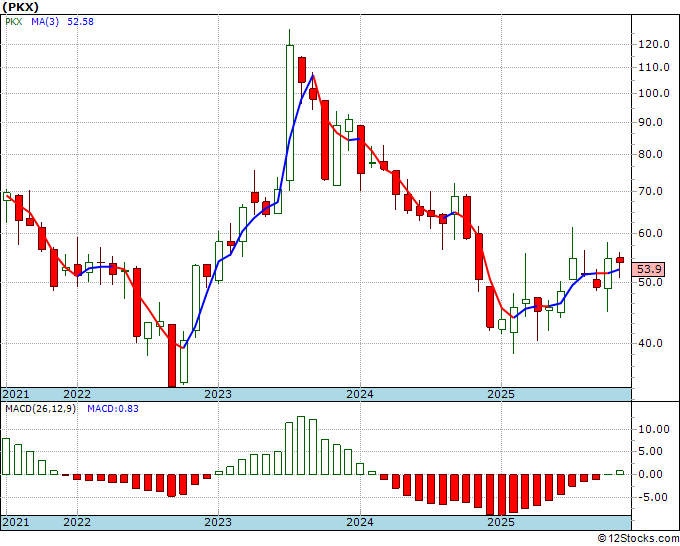Viewport: 680px width, 546px height.
Task: Click the 80.0 price axis label
Action: point(651,154)
